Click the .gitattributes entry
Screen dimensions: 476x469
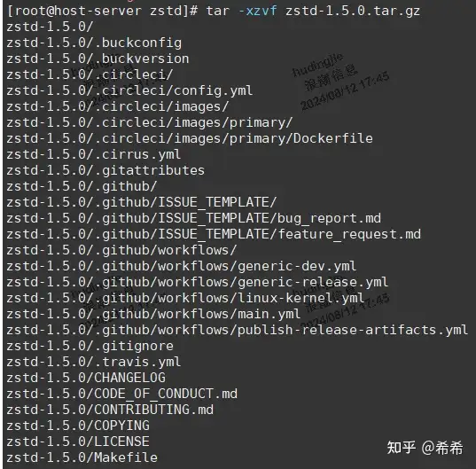(105, 170)
